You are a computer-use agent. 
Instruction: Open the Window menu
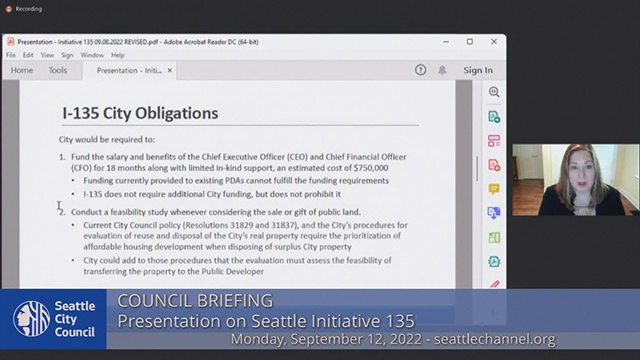click(x=92, y=55)
